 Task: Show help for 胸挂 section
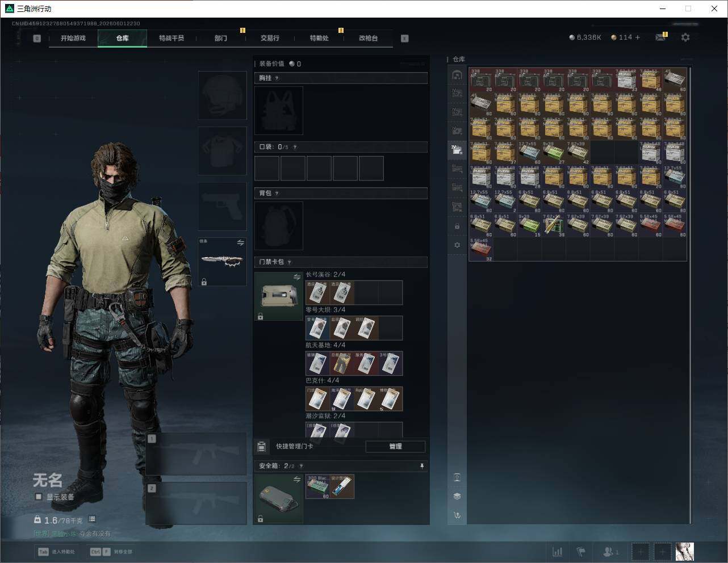[277, 78]
